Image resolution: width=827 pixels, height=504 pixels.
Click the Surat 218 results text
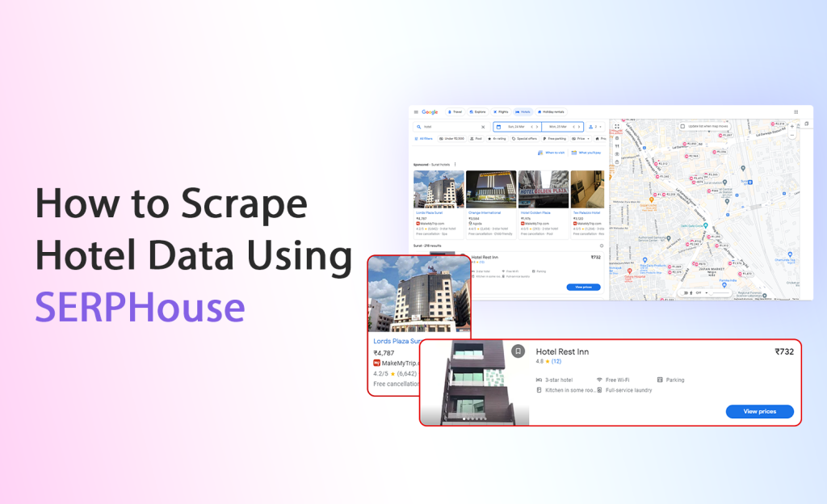(x=427, y=246)
